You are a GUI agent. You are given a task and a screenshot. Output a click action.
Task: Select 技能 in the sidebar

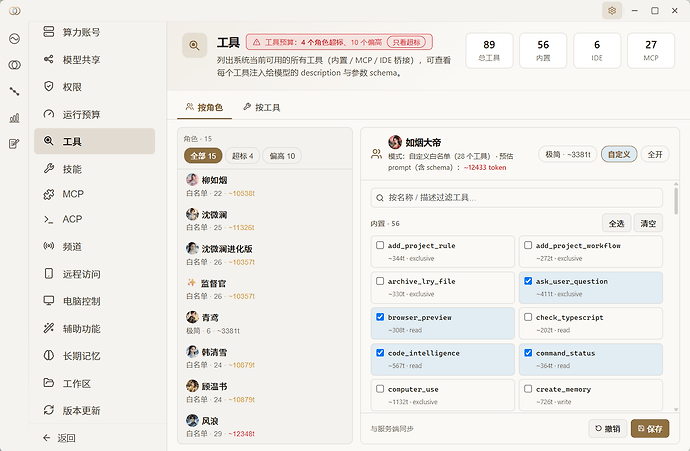click(x=94, y=169)
